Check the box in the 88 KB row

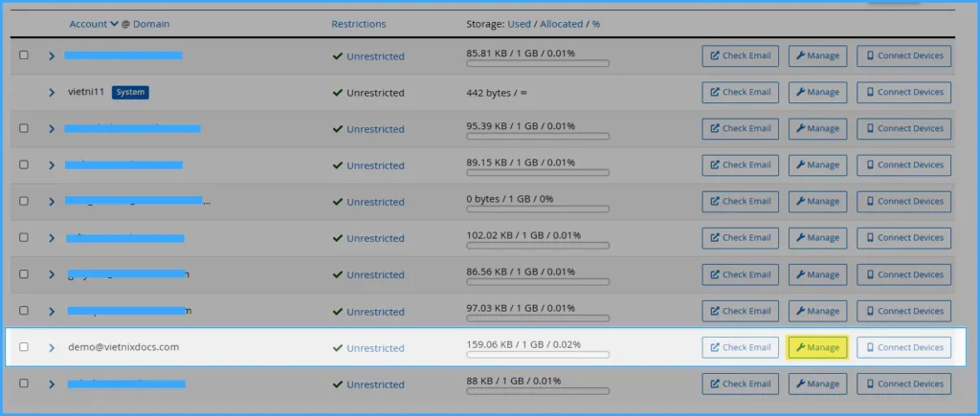coord(24,383)
